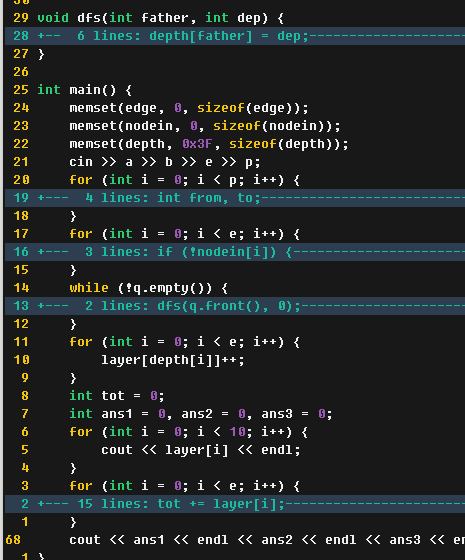Screen dimensions: 465x560
Task: Click the "layer[depth[i]]++;" statement
Action: click(x=173, y=360)
